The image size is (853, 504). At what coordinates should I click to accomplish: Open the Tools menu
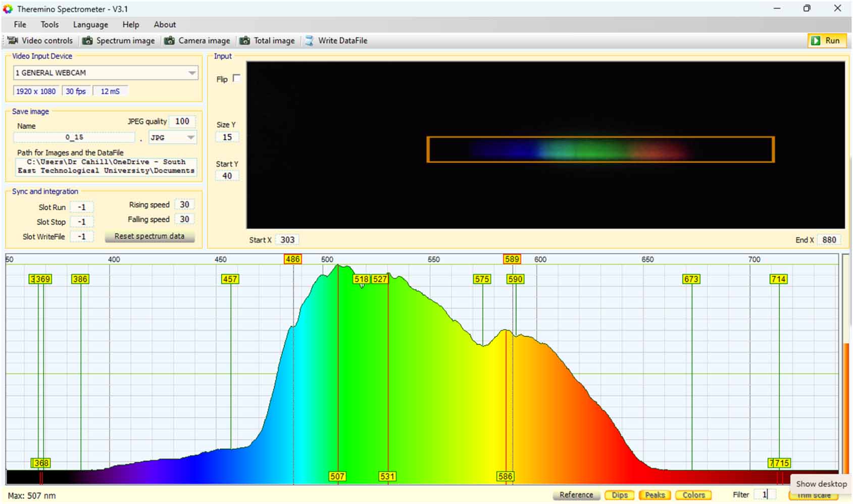[x=49, y=24]
